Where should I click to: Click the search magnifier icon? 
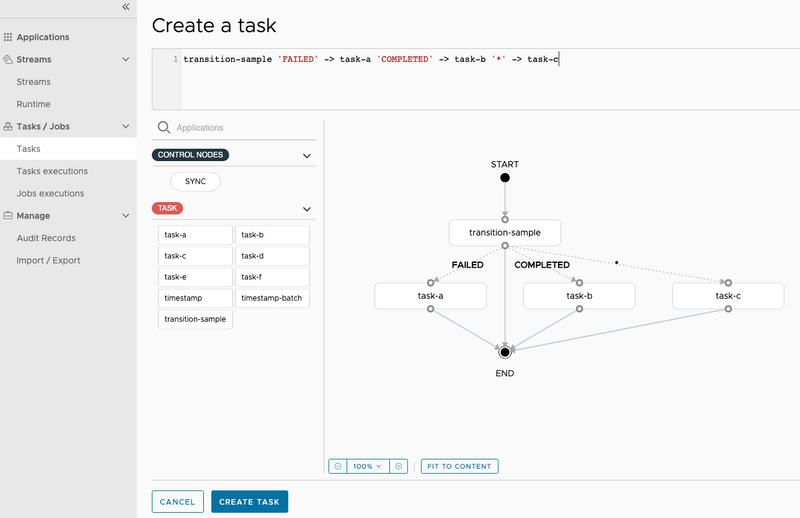pyautogui.click(x=164, y=127)
